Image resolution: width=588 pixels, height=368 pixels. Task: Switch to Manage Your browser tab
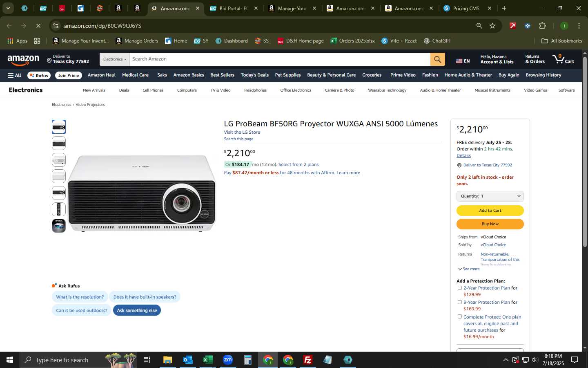pos(292,8)
